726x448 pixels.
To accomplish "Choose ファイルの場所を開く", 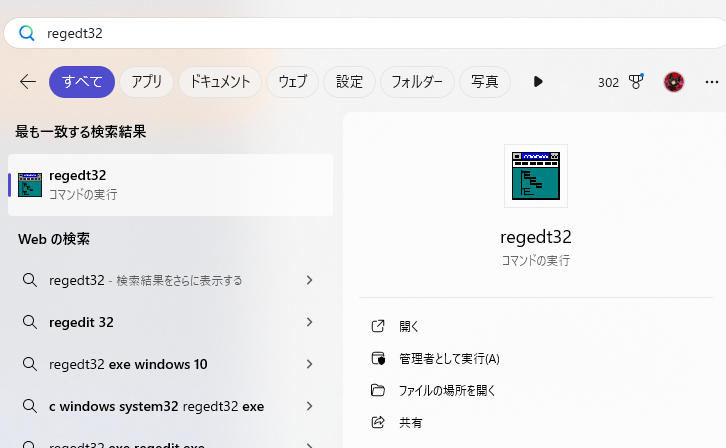I will tap(447, 391).
